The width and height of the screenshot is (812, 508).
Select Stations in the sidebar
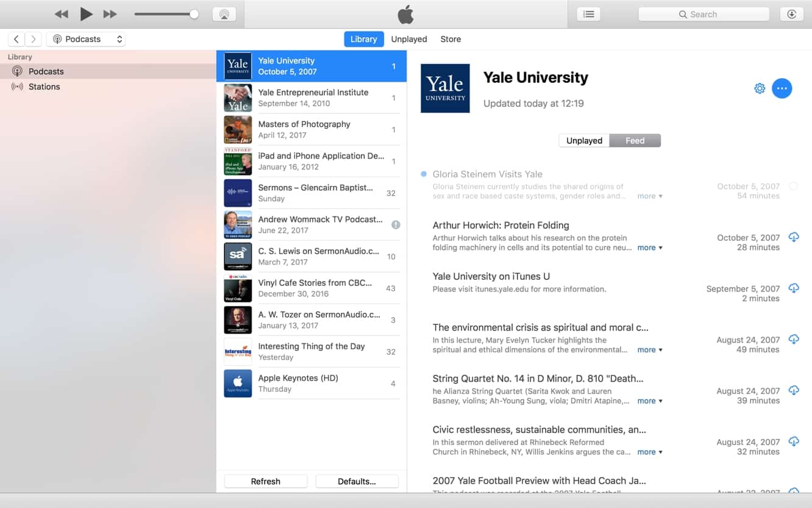click(x=108, y=87)
